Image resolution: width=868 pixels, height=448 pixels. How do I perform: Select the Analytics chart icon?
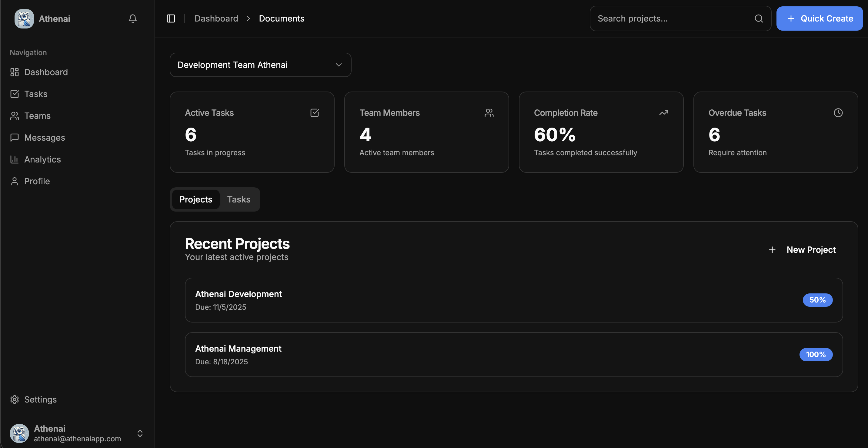(x=15, y=159)
